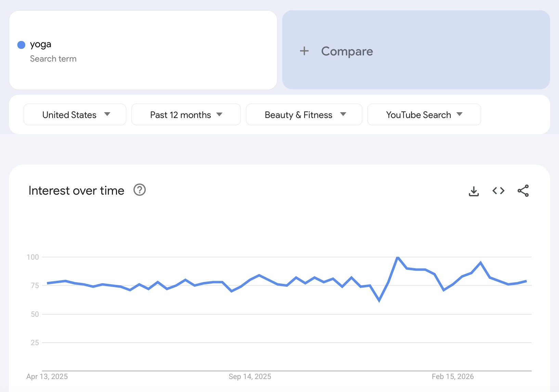Open the embed code for the chart
Viewport: 559px width, 392px height.
498,191
